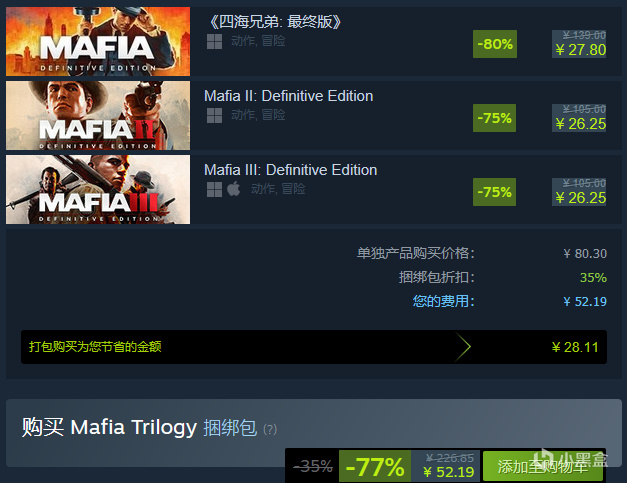Click the green arrow chevron in savings bar

(463, 347)
